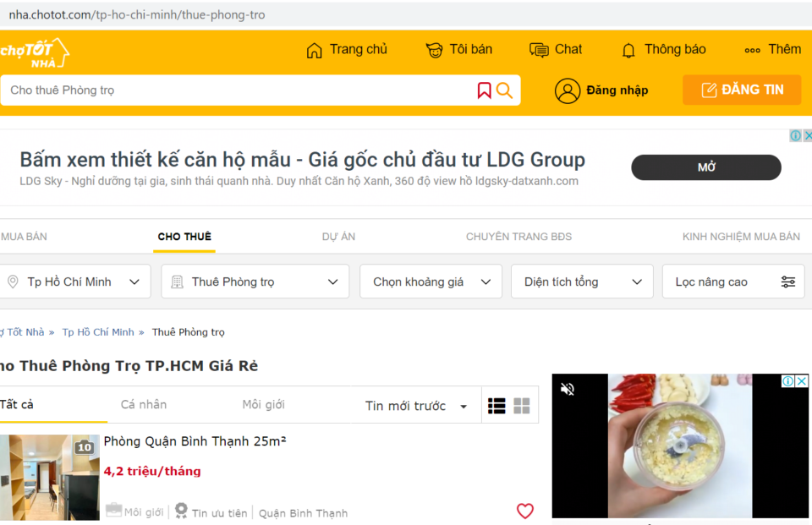Viewport: 812px width, 525px height.
Task: Open the Chat messages icon
Action: [x=539, y=50]
